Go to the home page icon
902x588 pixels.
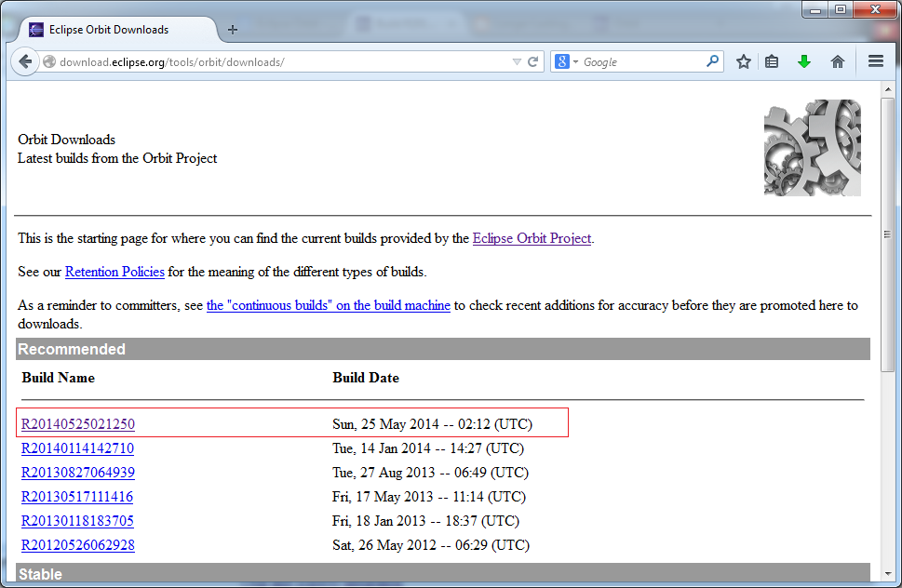[838, 61]
